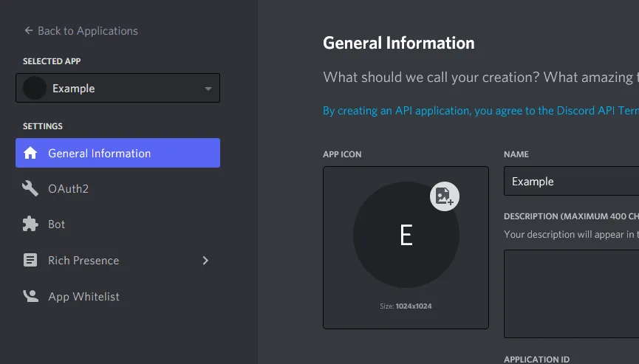Click the back arrow icon beside Back to Applications
The width and height of the screenshot is (639, 364).
click(x=29, y=31)
